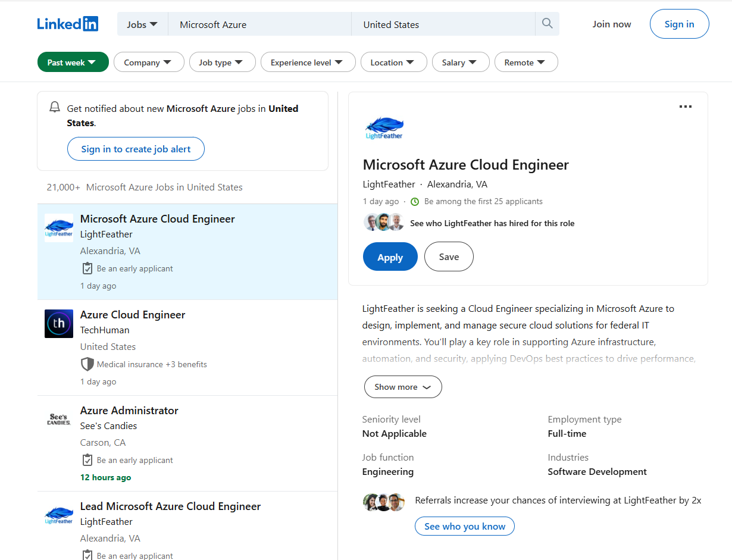This screenshot has height=560, width=732.
Task: Expand the Company filter dropdown
Action: (x=149, y=62)
